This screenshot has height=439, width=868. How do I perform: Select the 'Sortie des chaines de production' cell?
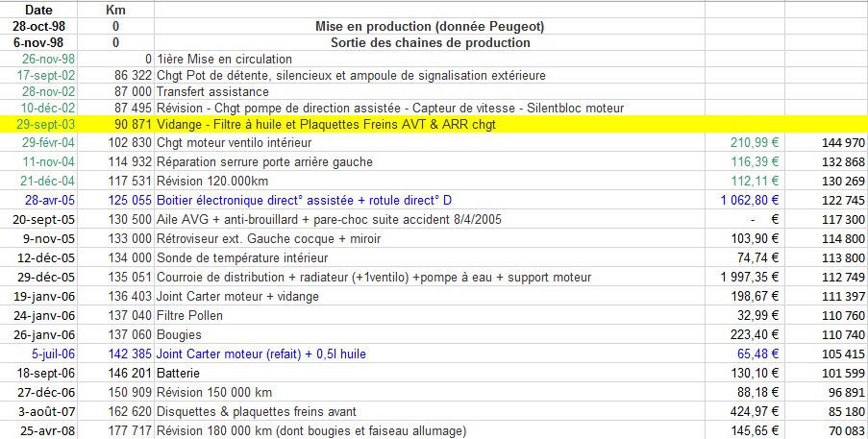pyautogui.click(x=429, y=42)
